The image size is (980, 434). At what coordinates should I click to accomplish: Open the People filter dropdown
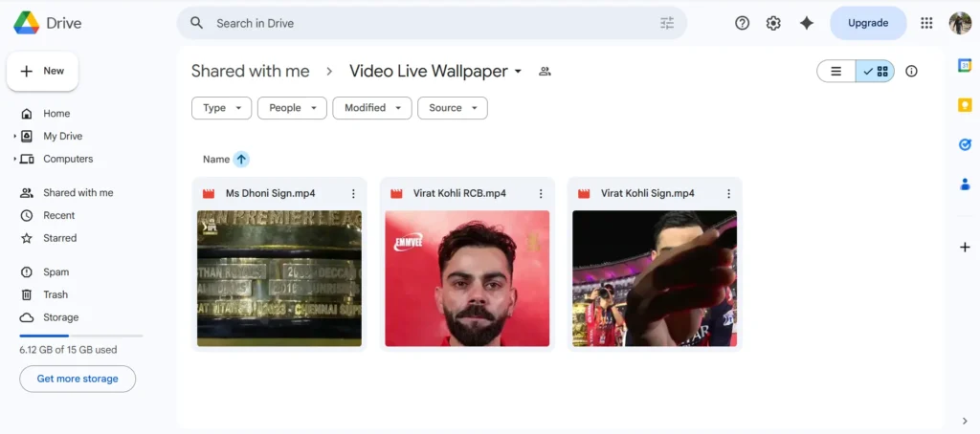[x=292, y=108]
